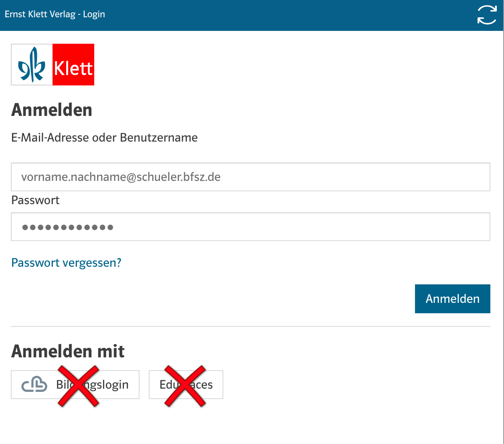Click the 'Anmelden mit' heading
This screenshot has width=504, height=444.
68,351
